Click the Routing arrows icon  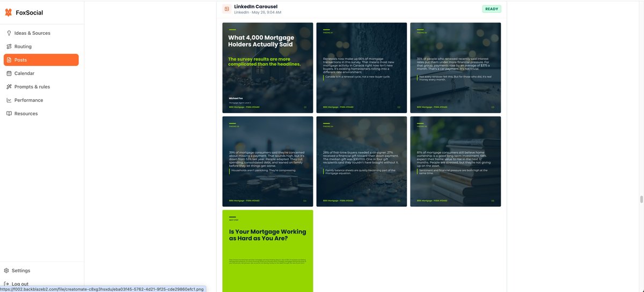[x=9, y=47]
